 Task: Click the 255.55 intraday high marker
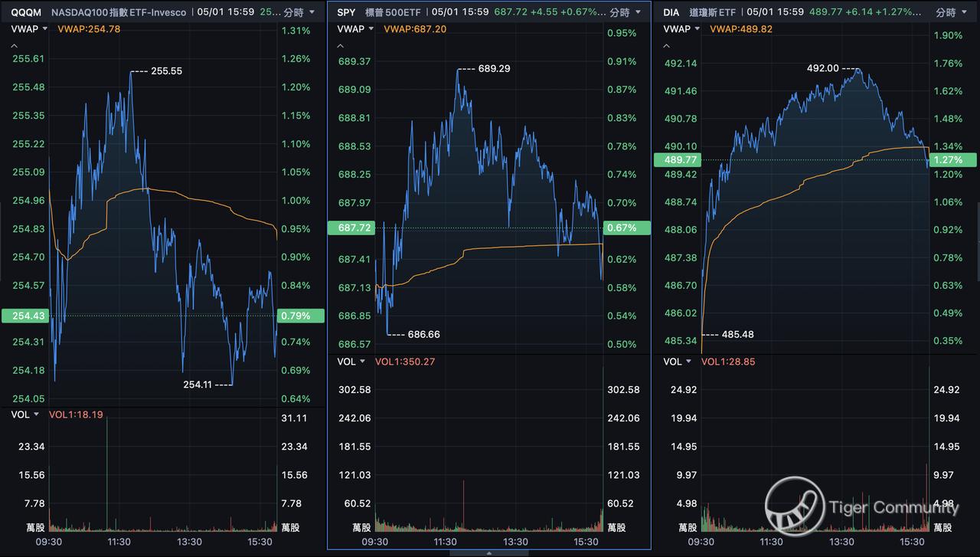click(x=166, y=70)
